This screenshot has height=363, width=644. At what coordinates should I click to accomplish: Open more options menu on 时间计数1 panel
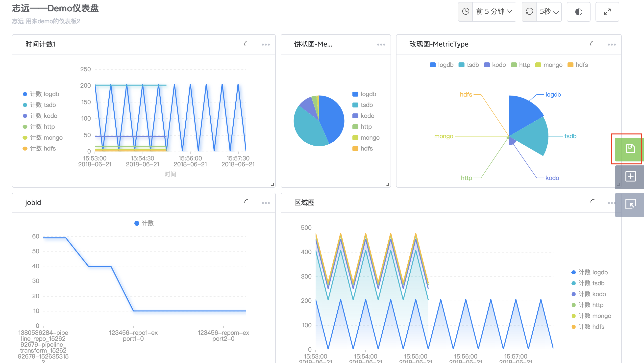(x=266, y=45)
